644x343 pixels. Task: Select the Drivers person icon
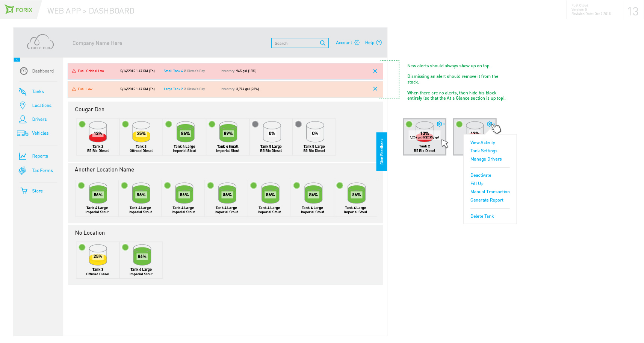23,120
